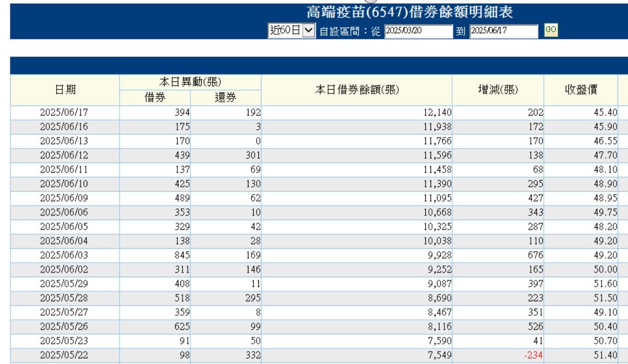Click the end date field 2025/06/17

pyautogui.click(x=504, y=30)
